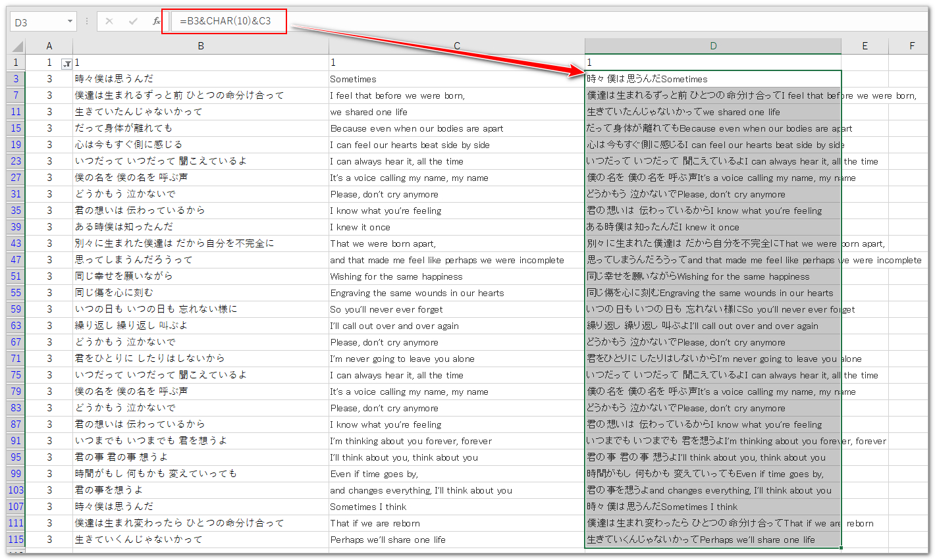Click cell C1 containing the value 1
The height and width of the screenshot is (560, 935).
pyautogui.click(x=457, y=63)
